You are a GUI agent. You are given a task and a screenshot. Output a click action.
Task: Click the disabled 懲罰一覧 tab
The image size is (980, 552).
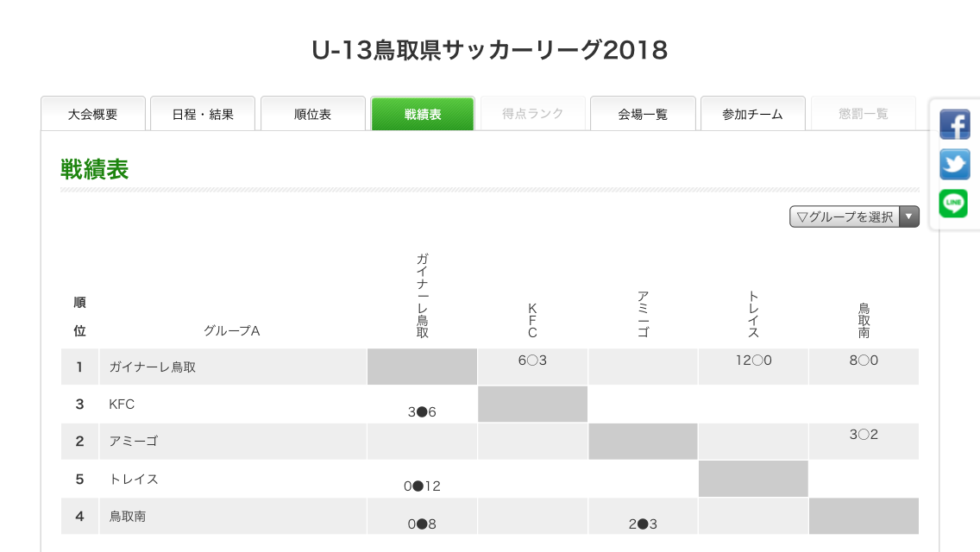coord(863,114)
